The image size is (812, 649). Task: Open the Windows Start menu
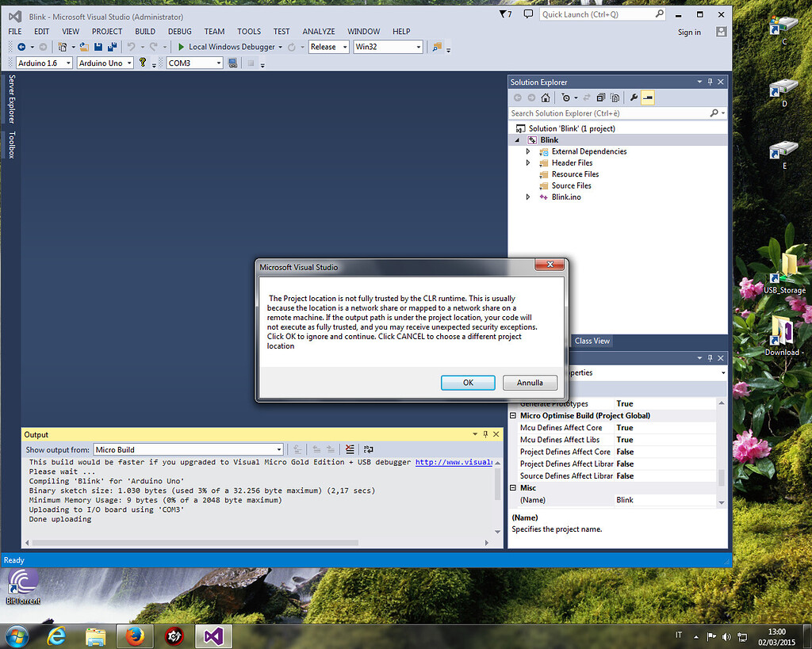point(17,636)
